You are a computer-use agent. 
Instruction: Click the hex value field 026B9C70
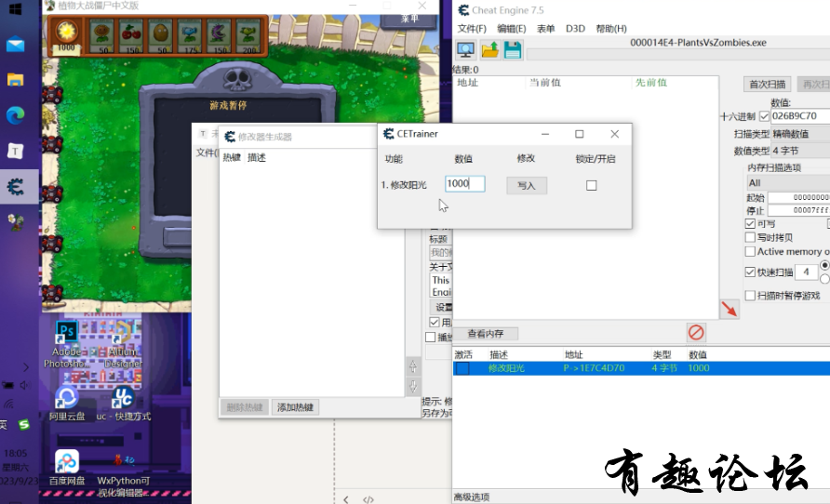[x=800, y=116]
